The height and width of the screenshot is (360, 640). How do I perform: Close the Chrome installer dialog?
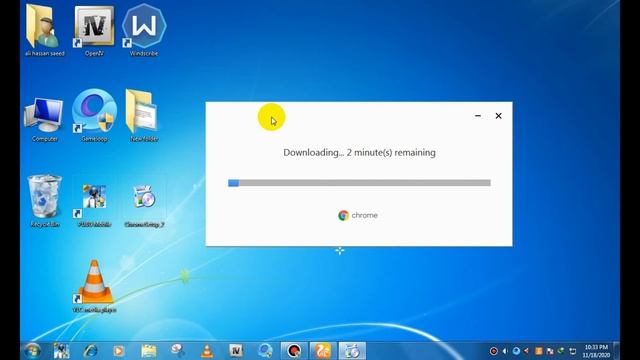point(498,116)
